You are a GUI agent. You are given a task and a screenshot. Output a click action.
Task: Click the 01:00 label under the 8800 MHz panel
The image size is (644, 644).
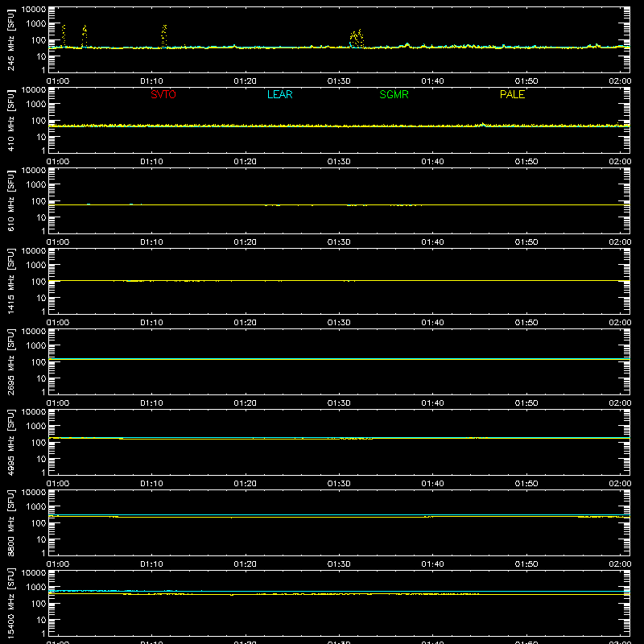(x=58, y=564)
